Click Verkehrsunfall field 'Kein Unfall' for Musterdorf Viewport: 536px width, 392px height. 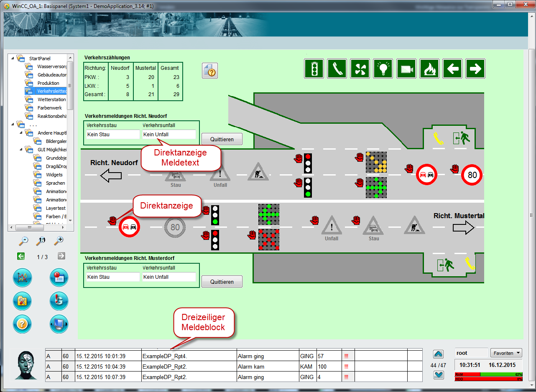point(169,277)
